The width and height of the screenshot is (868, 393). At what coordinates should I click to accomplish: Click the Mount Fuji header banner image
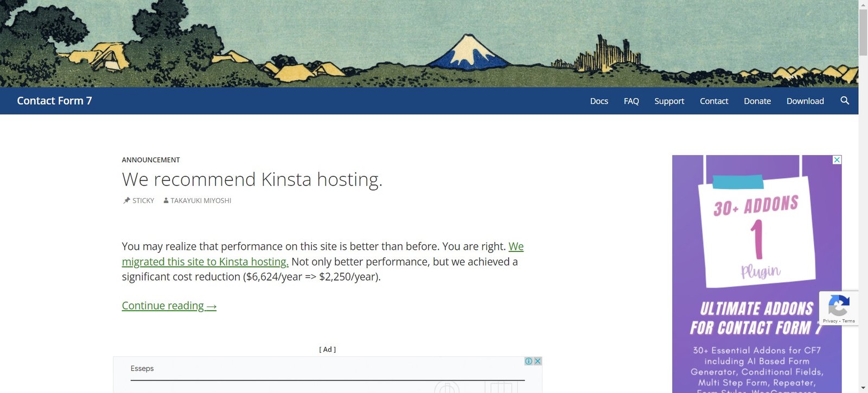tap(429, 43)
